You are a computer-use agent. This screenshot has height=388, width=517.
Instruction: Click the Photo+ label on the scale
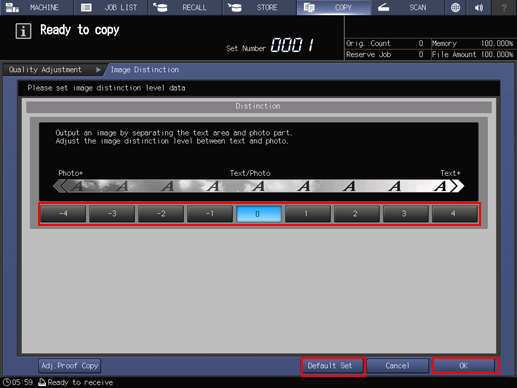[x=70, y=173]
